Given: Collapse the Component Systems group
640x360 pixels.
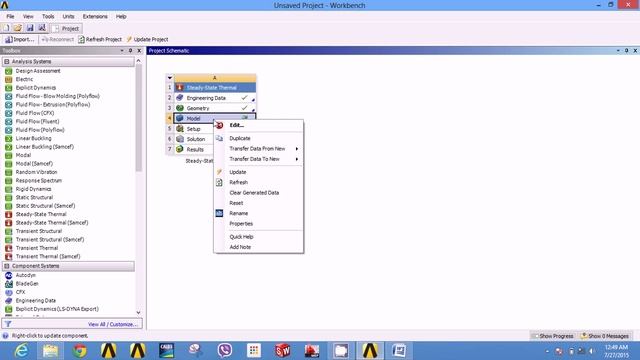Looking at the screenshot, I should (x=7, y=266).
